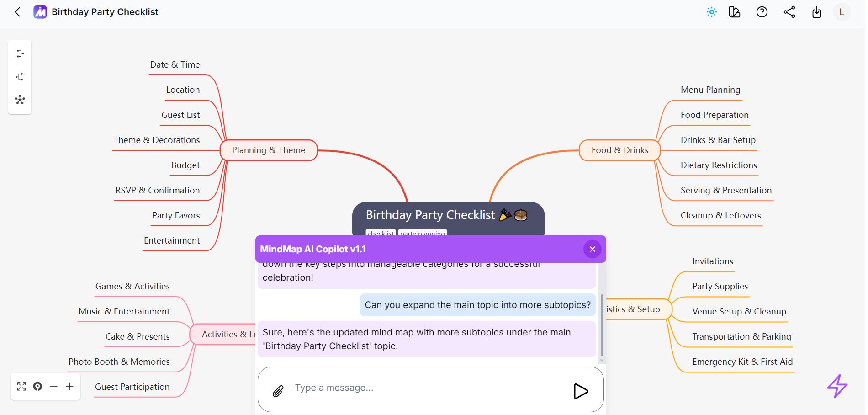Click the Games & Activities subtopic
This screenshot has height=415, width=868.
pyautogui.click(x=132, y=287)
